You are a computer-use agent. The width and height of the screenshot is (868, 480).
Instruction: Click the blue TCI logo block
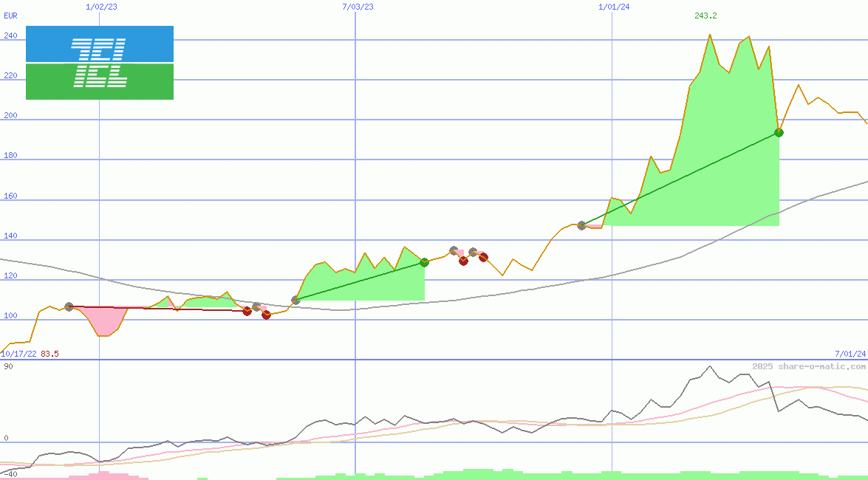(99, 44)
